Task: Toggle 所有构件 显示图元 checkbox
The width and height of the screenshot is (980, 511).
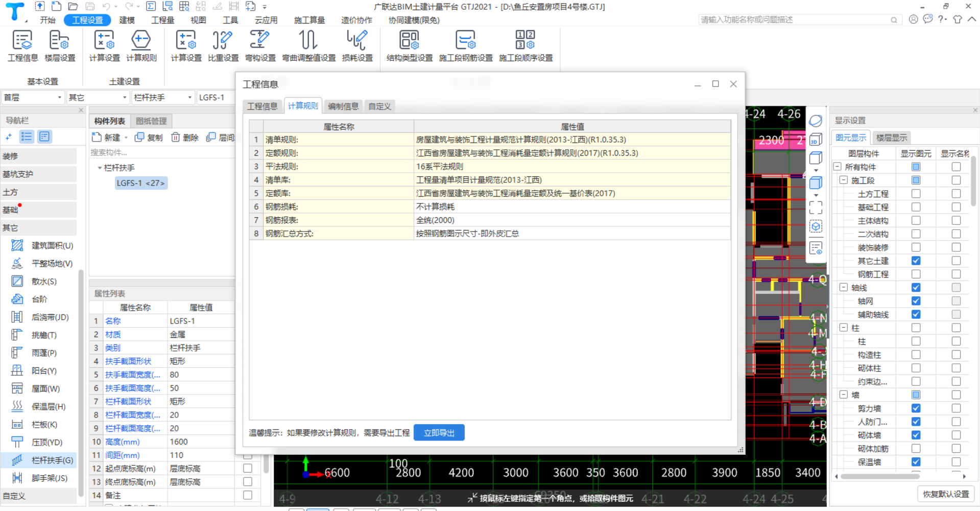Action: (916, 167)
